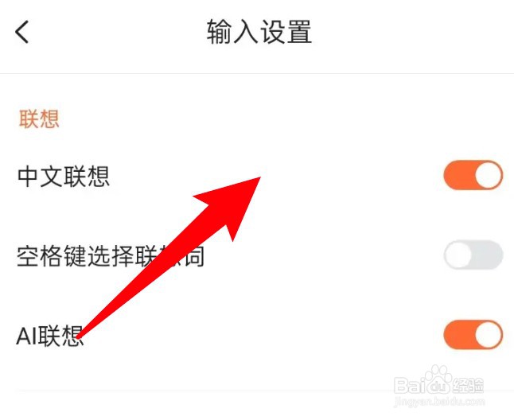This screenshot has width=514, height=420.
Task: Click the white knob of AI联想 switch
Action: pyautogui.click(x=489, y=335)
